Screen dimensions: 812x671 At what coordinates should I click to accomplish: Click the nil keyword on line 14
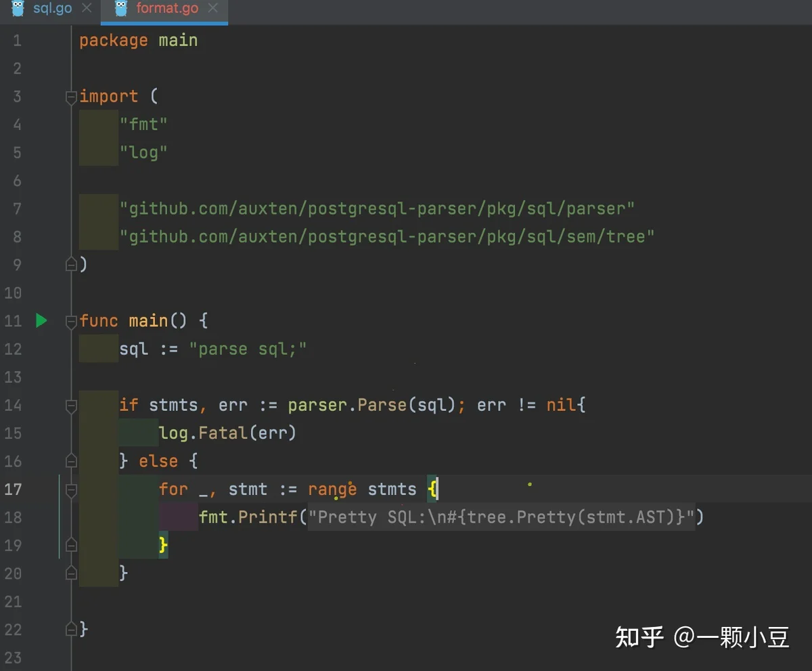562,405
